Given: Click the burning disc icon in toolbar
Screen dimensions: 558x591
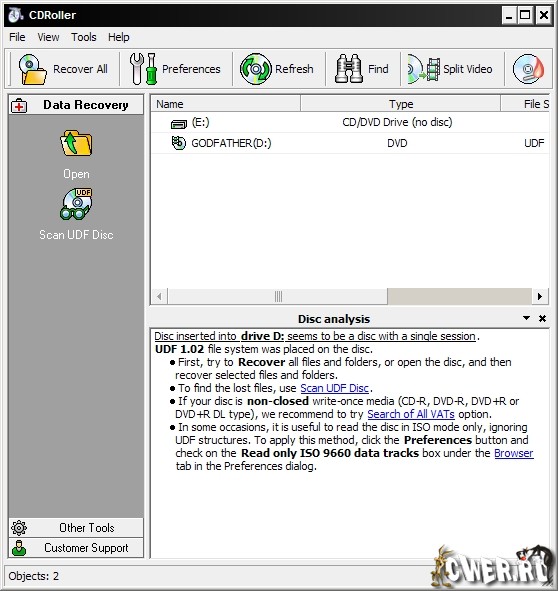Looking at the screenshot, I should tap(528, 69).
